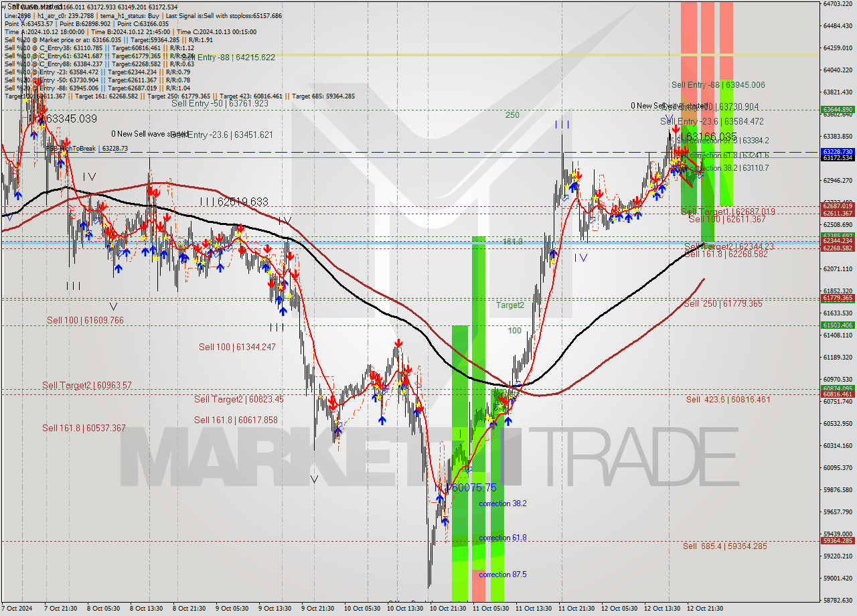Click the 59657.790 axis value
857x616 pixels.
click(x=837, y=512)
